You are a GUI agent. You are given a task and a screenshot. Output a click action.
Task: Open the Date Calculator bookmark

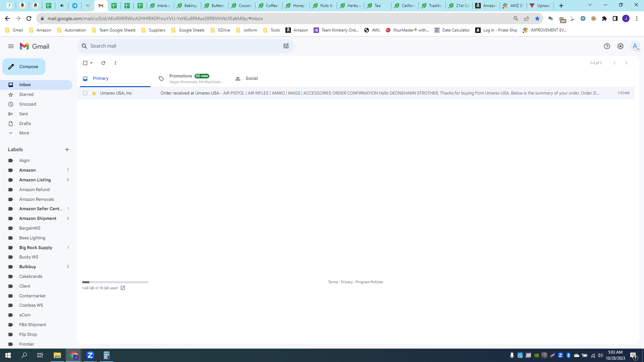[452, 30]
